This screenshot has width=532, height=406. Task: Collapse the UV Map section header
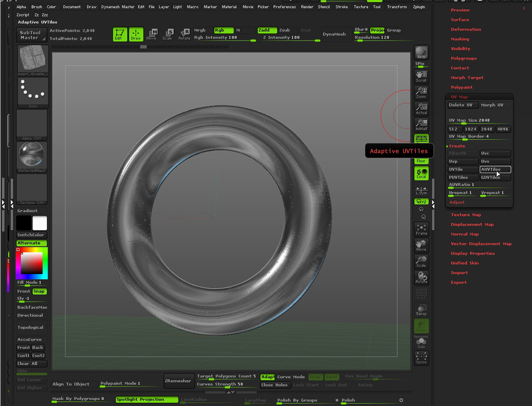coord(459,97)
